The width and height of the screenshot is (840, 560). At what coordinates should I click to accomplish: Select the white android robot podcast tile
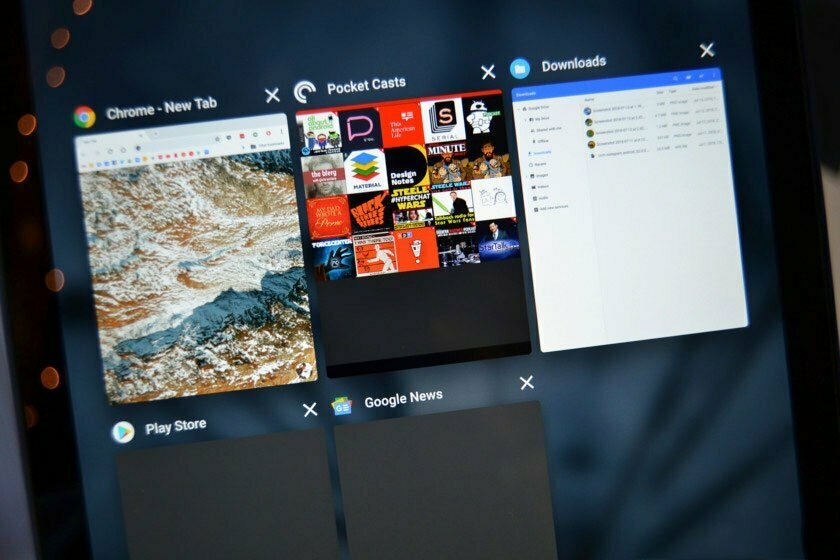click(483, 118)
